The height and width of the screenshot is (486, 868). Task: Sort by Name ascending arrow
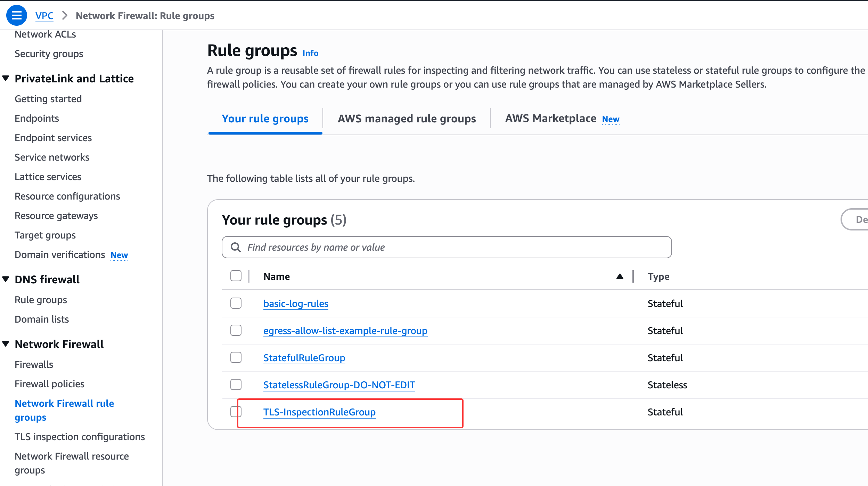[x=620, y=277]
